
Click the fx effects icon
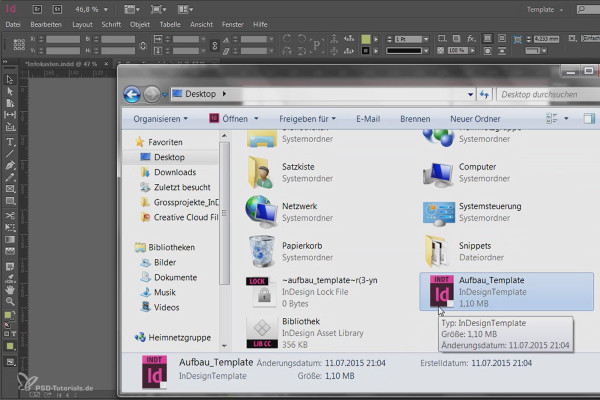(x=471, y=39)
